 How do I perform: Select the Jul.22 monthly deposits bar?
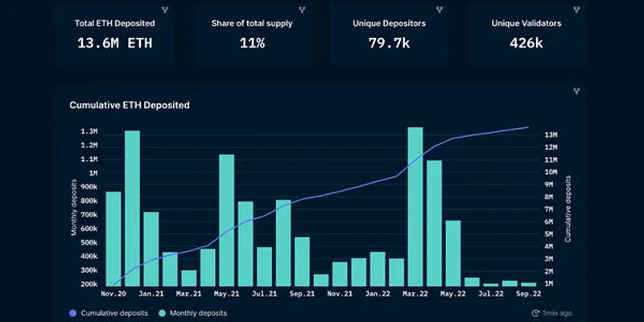coord(491,285)
